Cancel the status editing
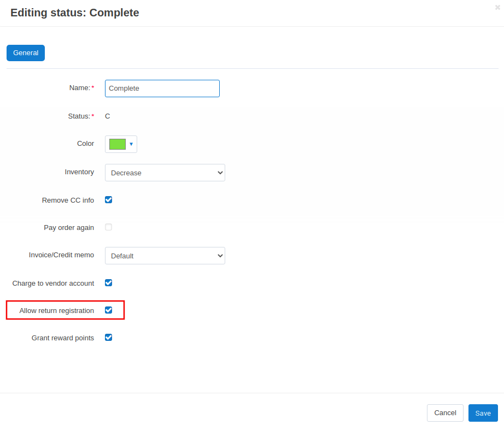Viewport: 504px width, 431px height. (x=445, y=413)
